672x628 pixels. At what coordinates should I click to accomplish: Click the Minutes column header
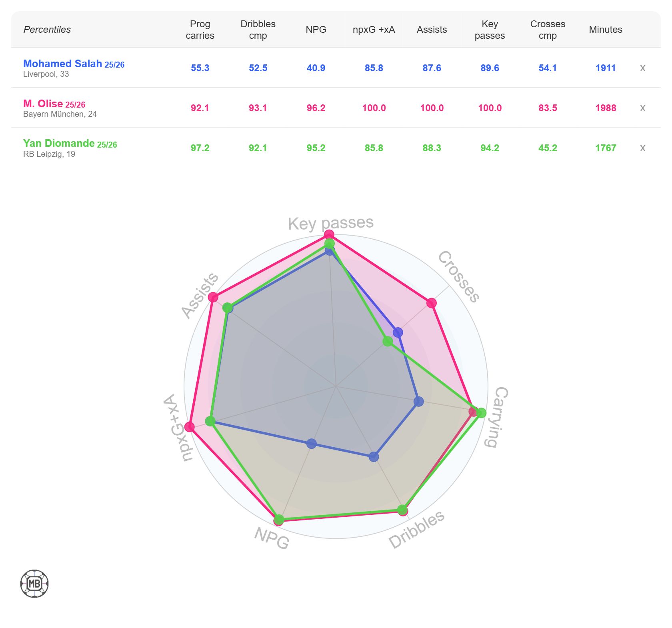606,30
